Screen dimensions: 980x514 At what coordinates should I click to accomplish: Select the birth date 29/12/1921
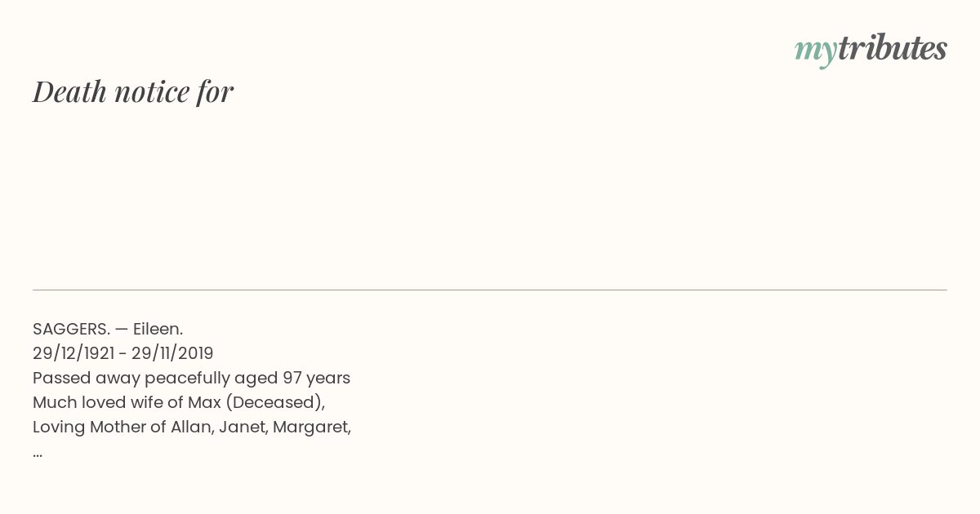pos(73,353)
